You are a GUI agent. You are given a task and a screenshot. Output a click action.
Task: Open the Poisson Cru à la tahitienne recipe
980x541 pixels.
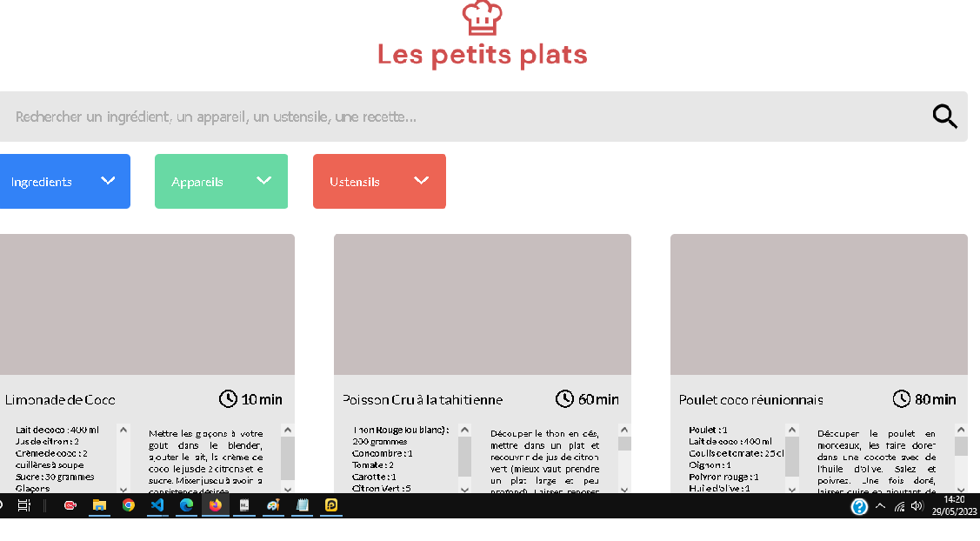pyautogui.click(x=421, y=399)
